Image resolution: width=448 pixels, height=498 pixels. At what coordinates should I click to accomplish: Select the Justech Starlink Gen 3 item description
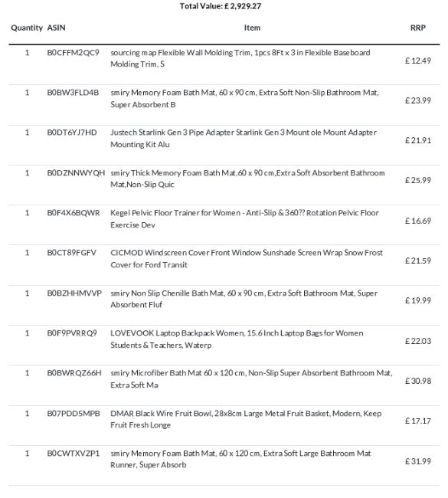pyautogui.click(x=244, y=138)
